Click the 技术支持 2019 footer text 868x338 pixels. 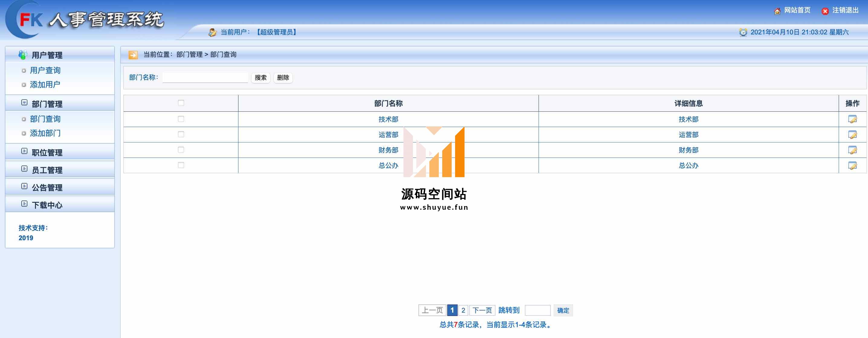tap(33, 233)
